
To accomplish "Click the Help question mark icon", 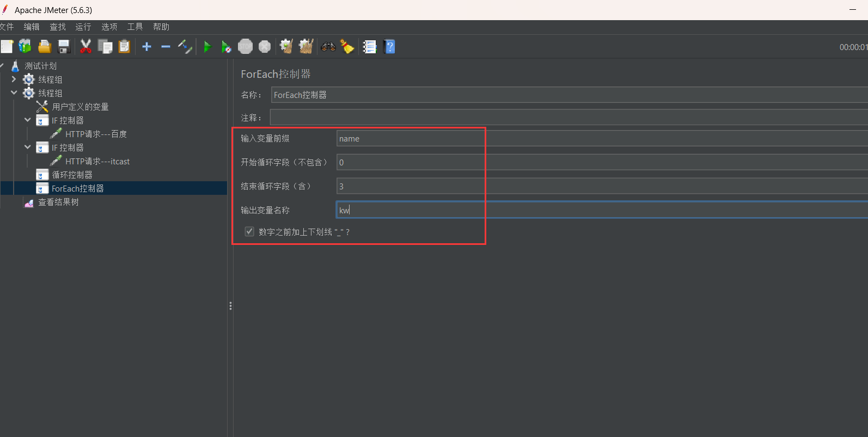I will pyautogui.click(x=389, y=47).
